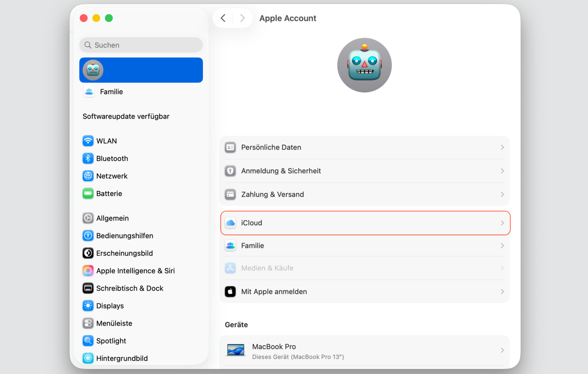Expand Zahlung & Versand via its chevron

point(502,194)
